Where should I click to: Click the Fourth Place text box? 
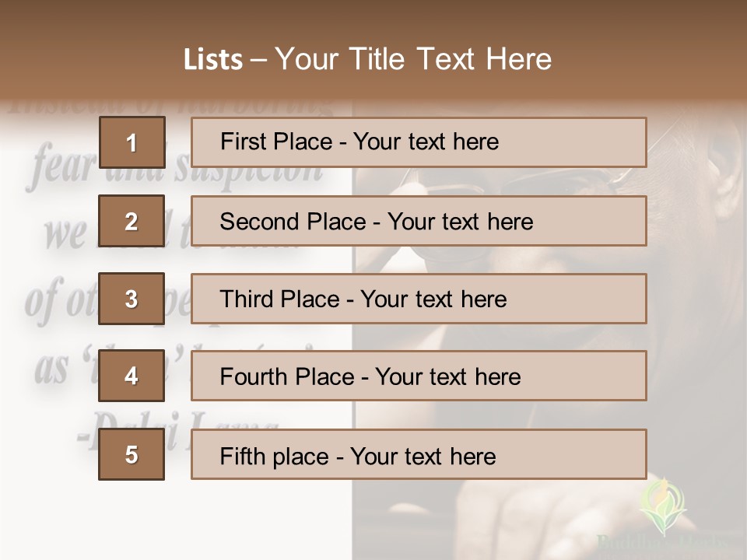click(x=419, y=376)
